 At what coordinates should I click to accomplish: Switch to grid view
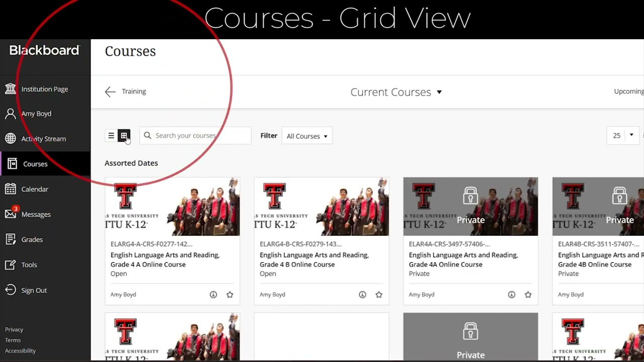tap(124, 135)
